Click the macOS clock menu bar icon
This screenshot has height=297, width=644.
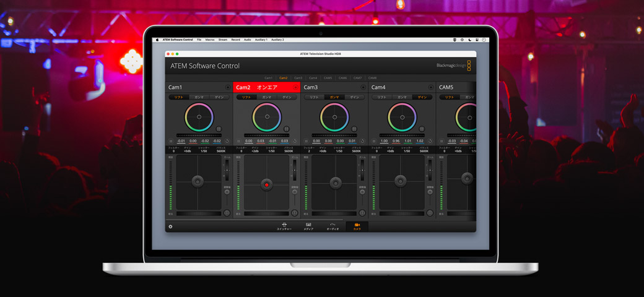pos(485,40)
